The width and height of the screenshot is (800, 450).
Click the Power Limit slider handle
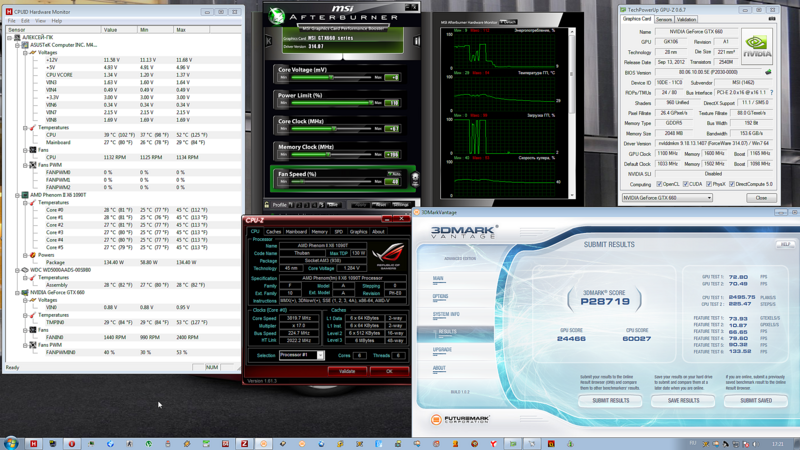click(370, 103)
